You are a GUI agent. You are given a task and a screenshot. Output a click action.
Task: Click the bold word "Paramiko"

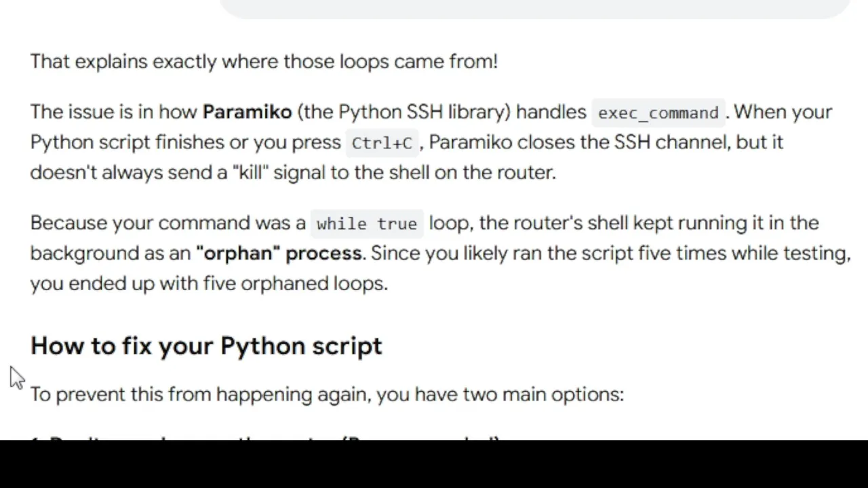click(247, 112)
